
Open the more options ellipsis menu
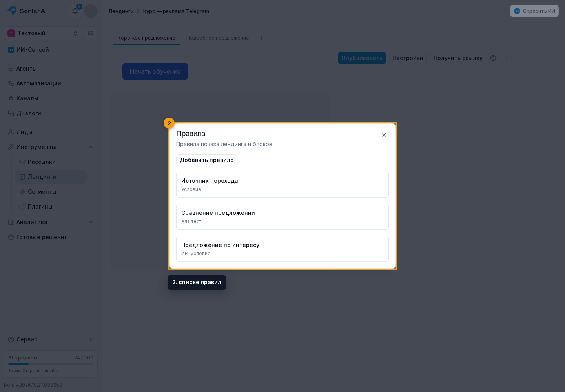508,58
